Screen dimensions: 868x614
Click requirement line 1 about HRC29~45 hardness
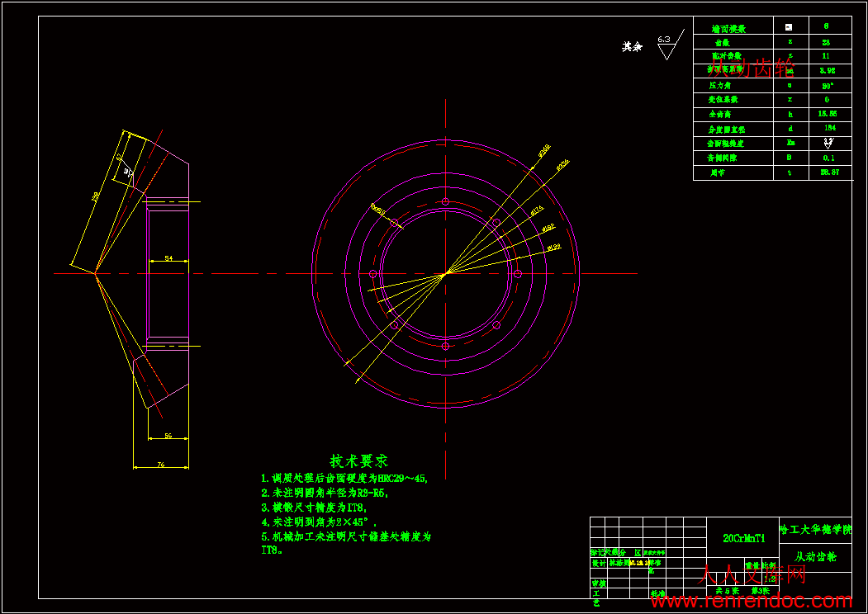(x=345, y=479)
